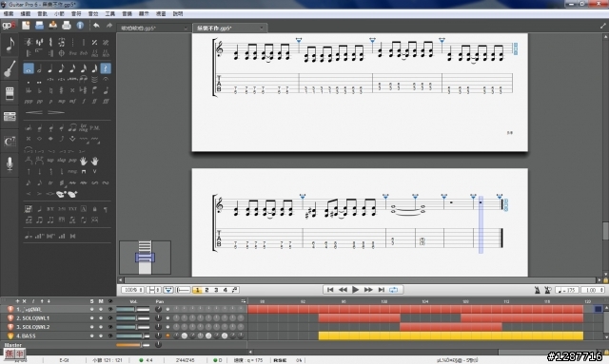
Task: Adjust the playback speed 1.00 stepper
Action: 593,290
